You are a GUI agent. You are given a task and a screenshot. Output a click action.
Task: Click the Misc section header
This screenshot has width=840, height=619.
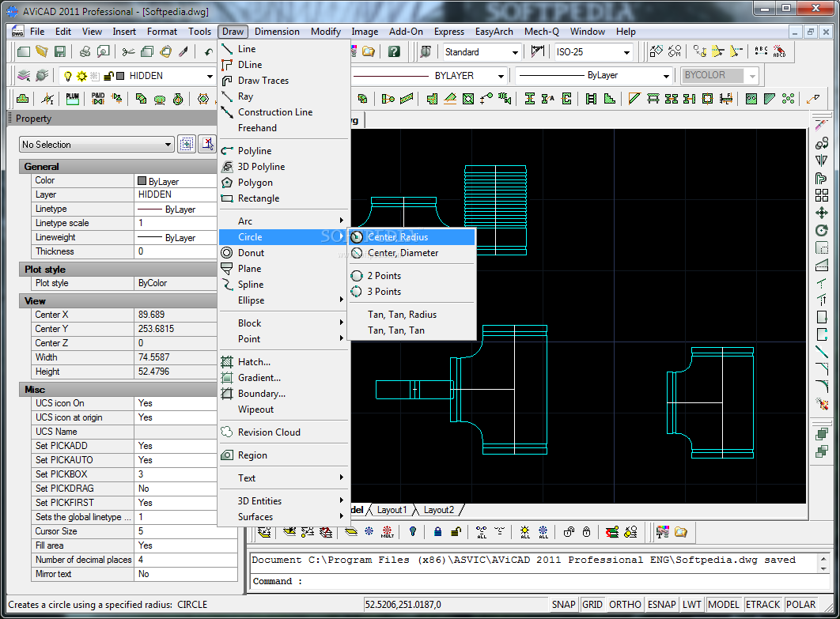(x=118, y=389)
